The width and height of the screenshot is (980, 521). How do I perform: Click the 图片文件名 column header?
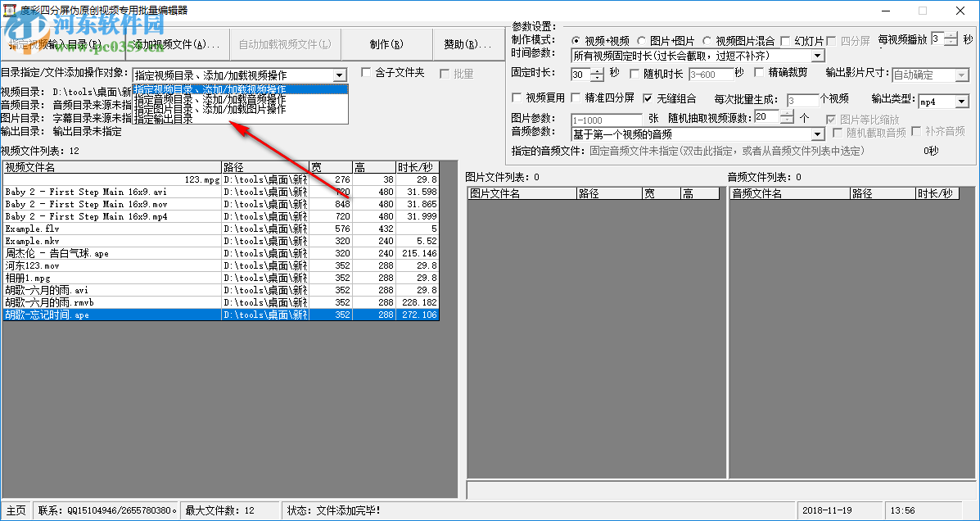[x=522, y=194]
